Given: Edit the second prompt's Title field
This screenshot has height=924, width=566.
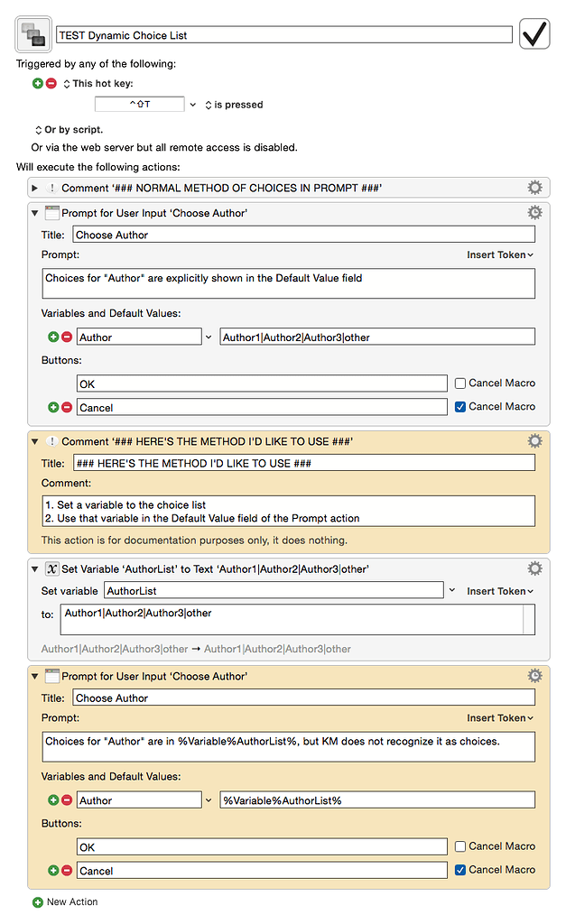Looking at the screenshot, I should pyautogui.click(x=304, y=698).
